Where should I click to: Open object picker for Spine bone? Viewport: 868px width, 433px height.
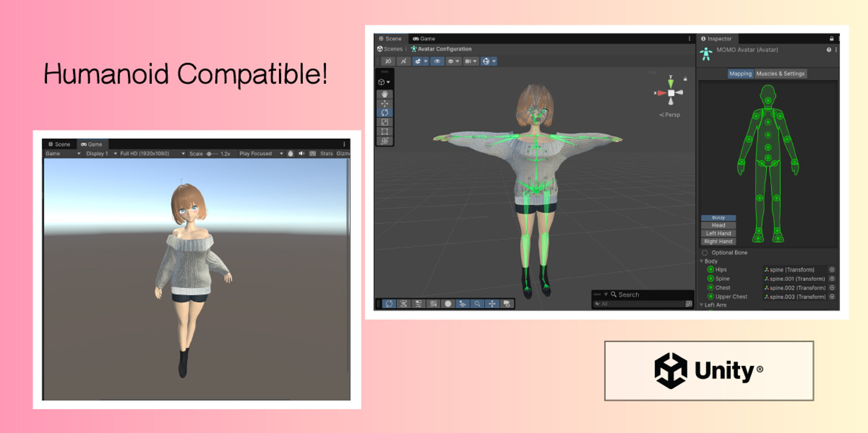(832, 279)
